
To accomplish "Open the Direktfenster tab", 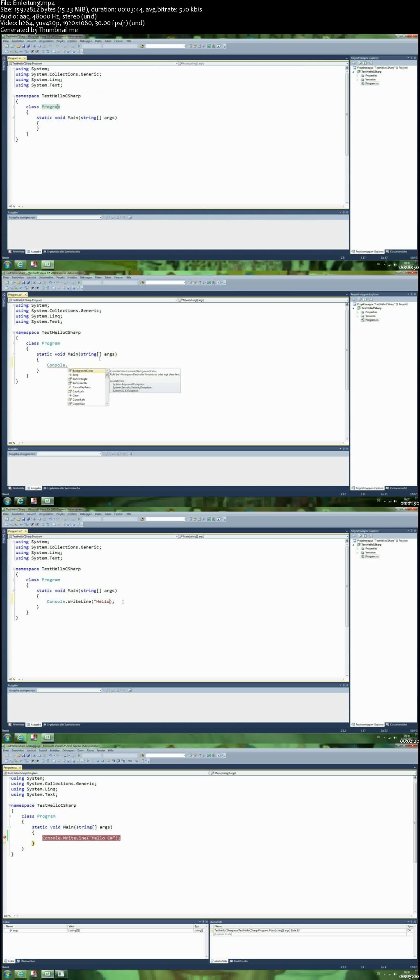I will pos(239,961).
